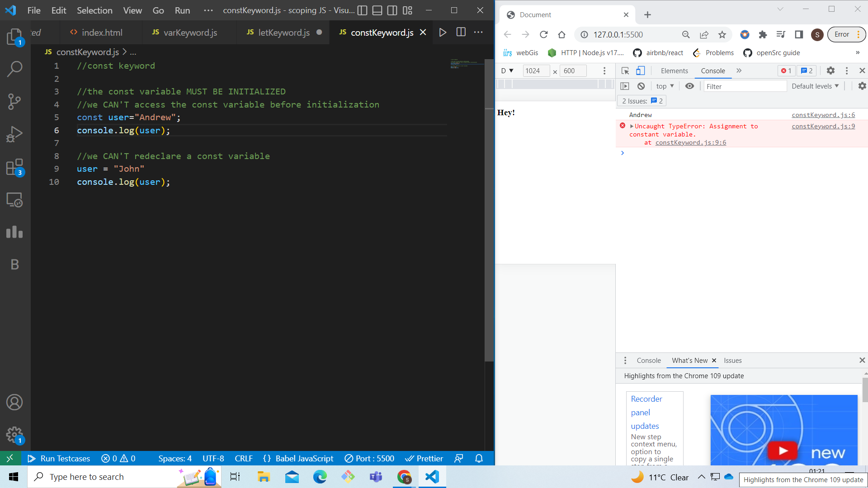Click the Run Testcases status bar button

coord(59,458)
